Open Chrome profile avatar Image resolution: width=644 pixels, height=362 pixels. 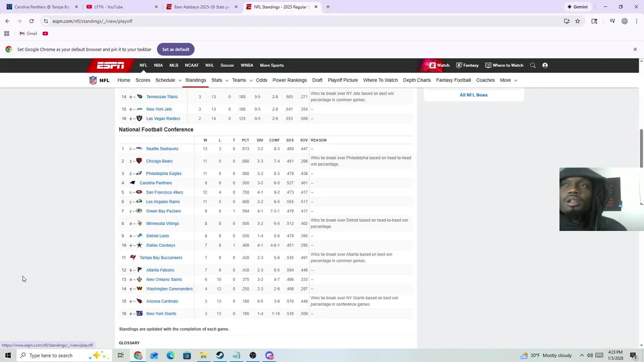coord(624,21)
